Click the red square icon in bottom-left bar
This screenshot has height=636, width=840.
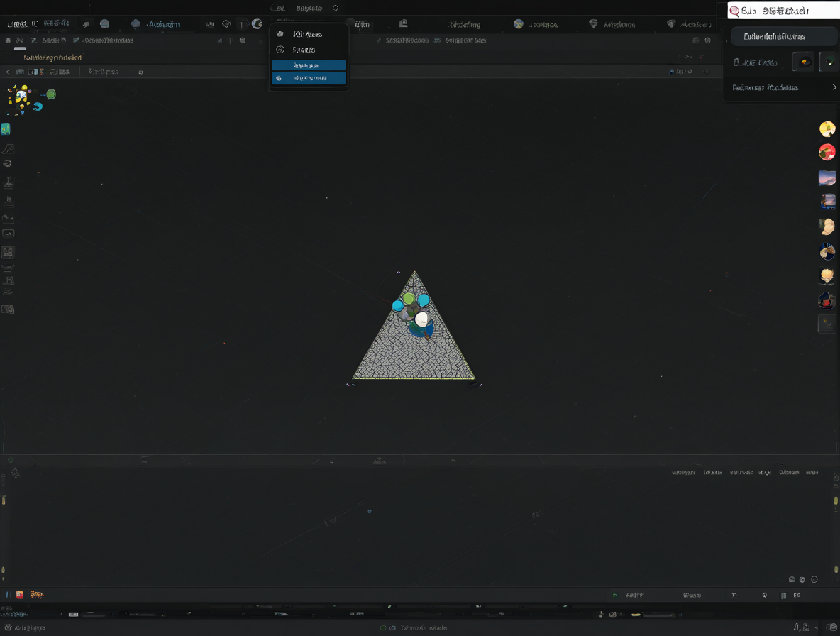coord(20,594)
